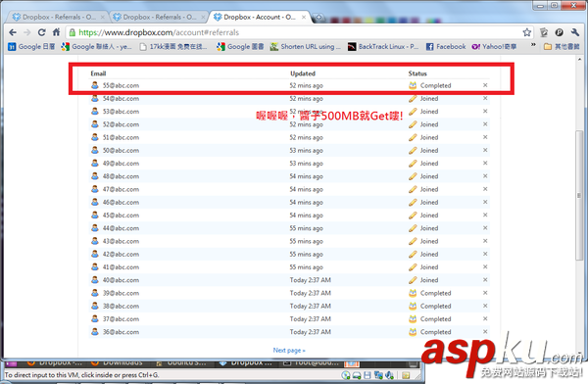Viewport: 588px width, 384px height.
Task: Click user icon beside 40@abc.com
Action: [x=95, y=280]
